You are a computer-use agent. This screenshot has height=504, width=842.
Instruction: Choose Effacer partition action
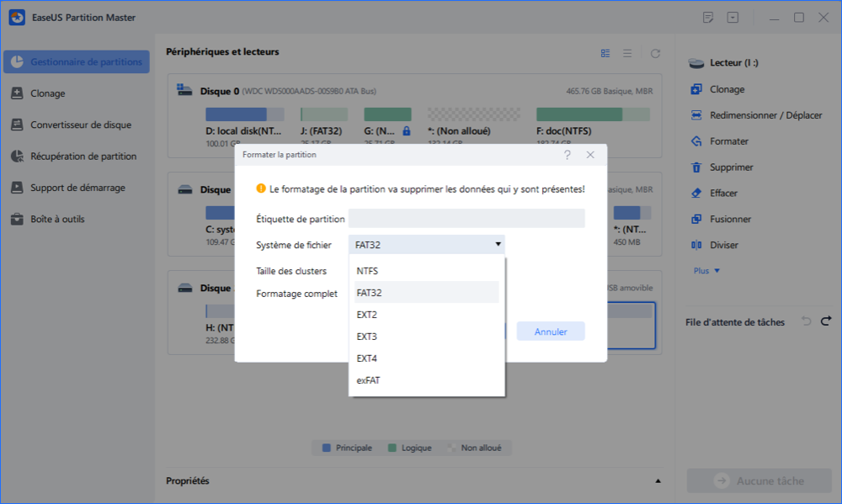(x=714, y=193)
